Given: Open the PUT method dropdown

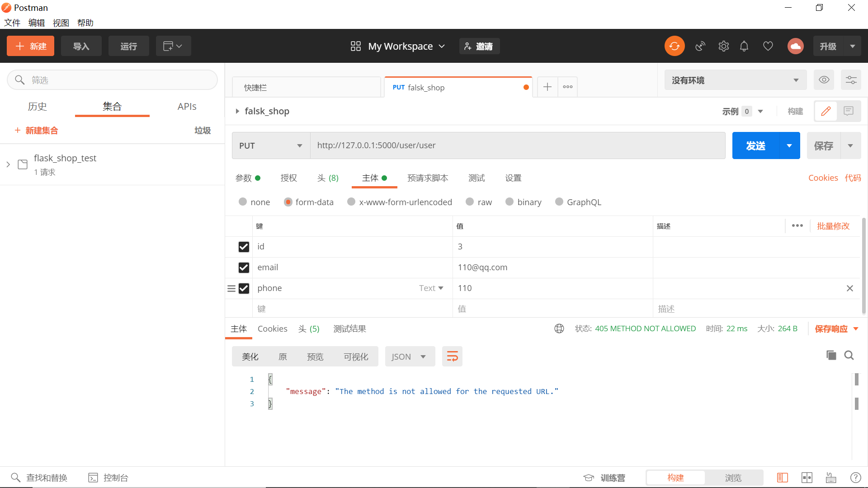Looking at the screenshot, I should tap(271, 145).
